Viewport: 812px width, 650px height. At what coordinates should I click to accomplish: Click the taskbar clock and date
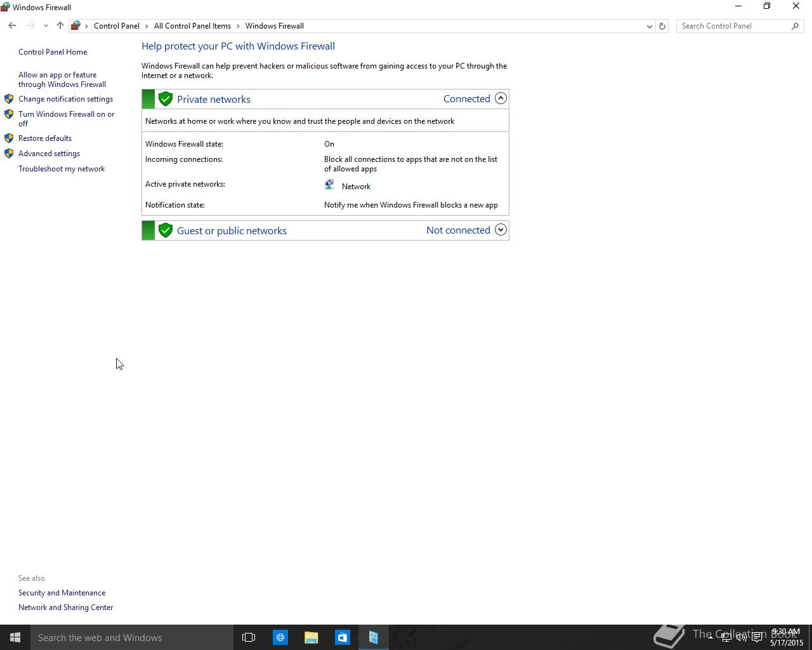[x=786, y=637]
